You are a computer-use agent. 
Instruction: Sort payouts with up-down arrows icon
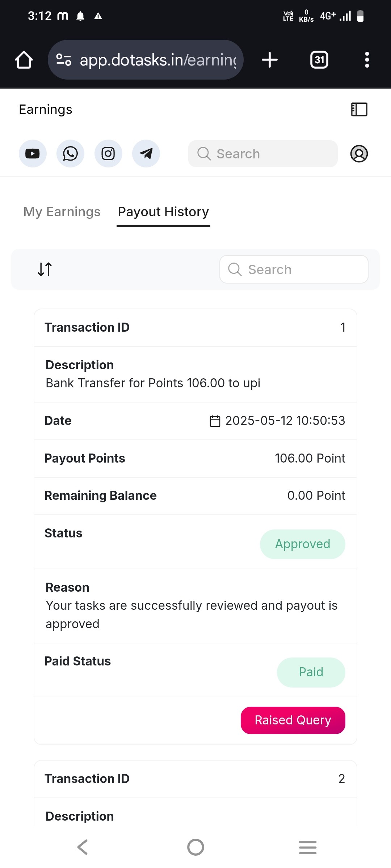[x=45, y=269]
